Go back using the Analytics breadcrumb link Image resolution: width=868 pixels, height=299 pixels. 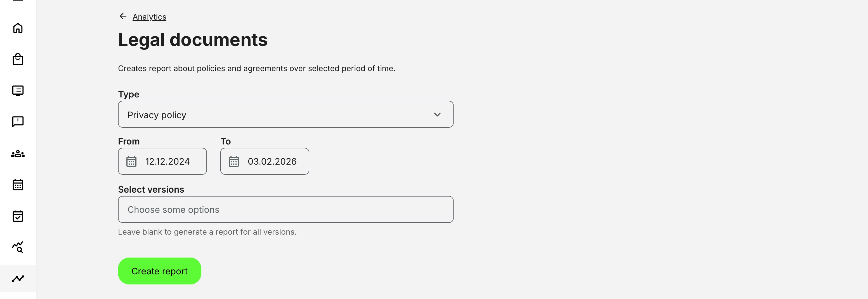click(149, 17)
